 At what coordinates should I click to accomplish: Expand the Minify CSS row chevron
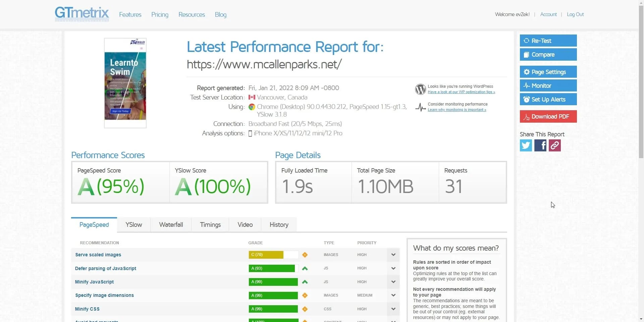coord(393,309)
